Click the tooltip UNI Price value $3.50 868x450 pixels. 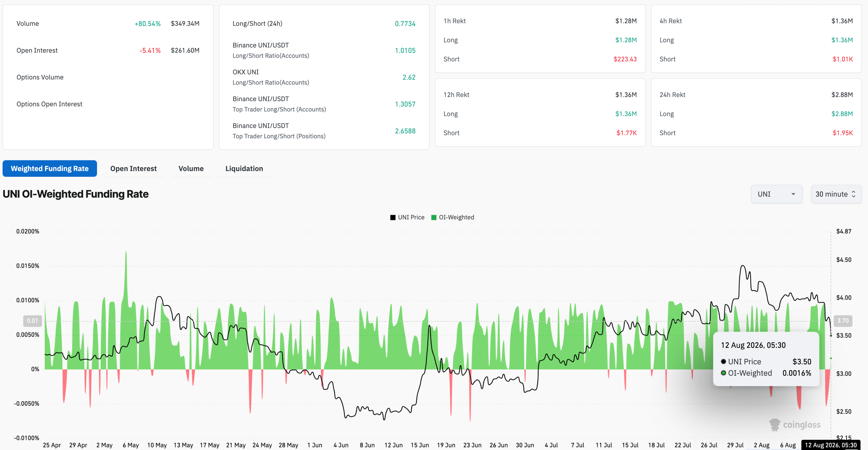(802, 362)
